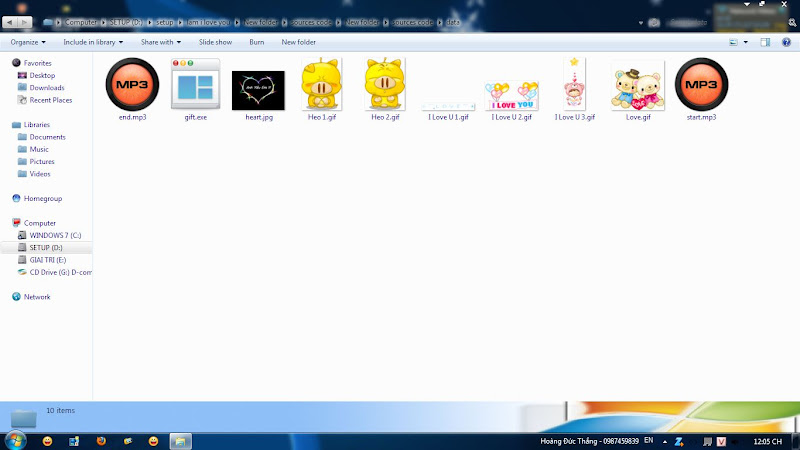Create a New folder from toolbar
The image size is (800, 450).
[x=299, y=42]
